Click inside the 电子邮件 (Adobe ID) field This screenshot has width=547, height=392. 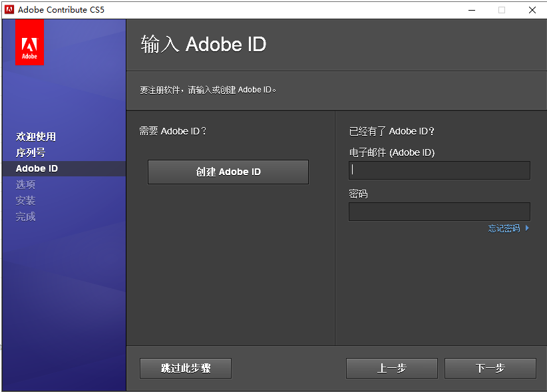coord(439,170)
